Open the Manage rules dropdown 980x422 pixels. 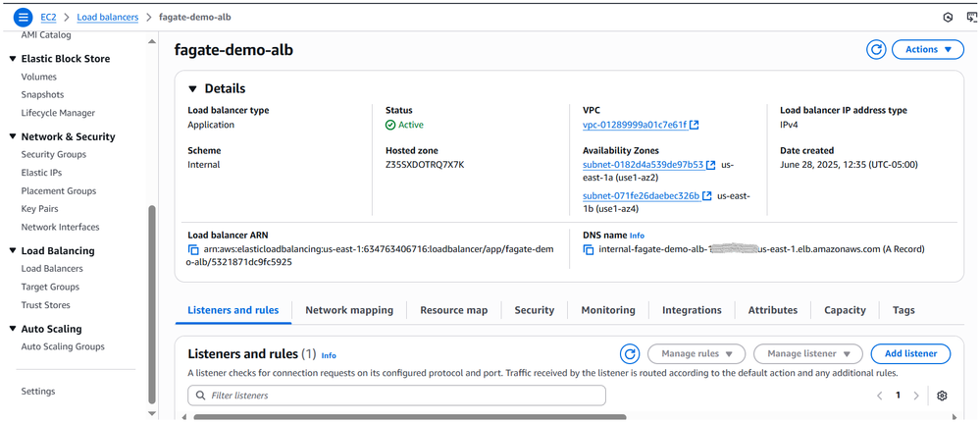(696, 353)
